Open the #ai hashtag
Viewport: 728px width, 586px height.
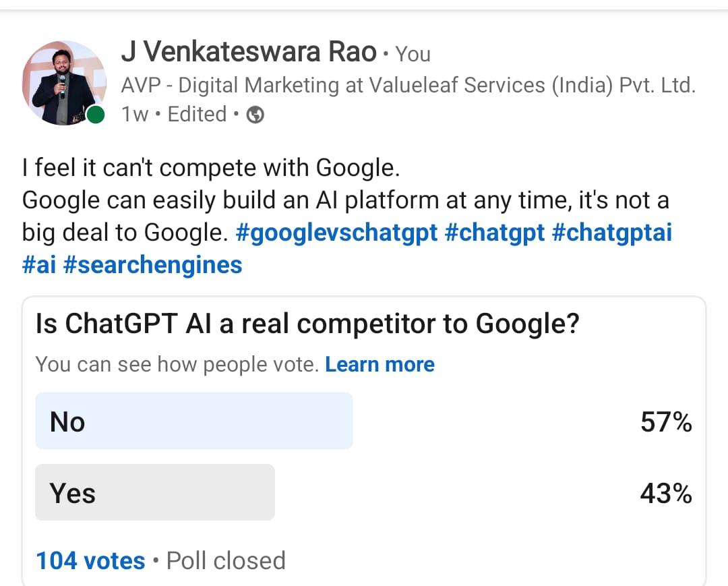38,264
